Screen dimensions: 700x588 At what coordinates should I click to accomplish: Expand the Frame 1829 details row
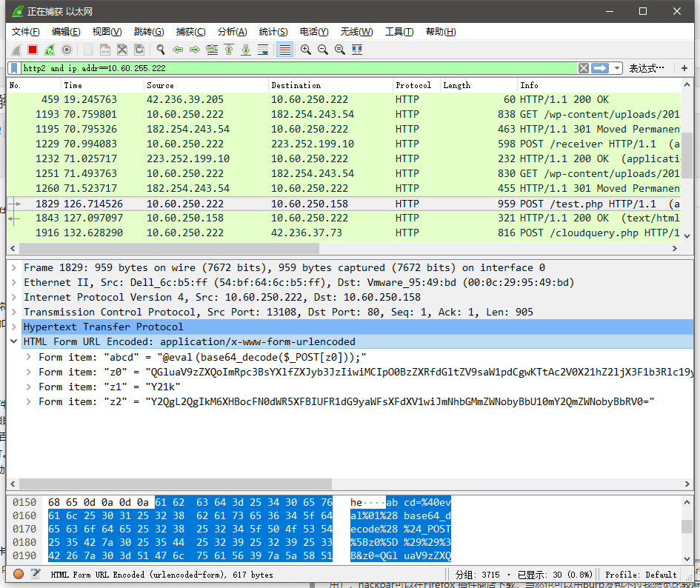click(x=14, y=268)
